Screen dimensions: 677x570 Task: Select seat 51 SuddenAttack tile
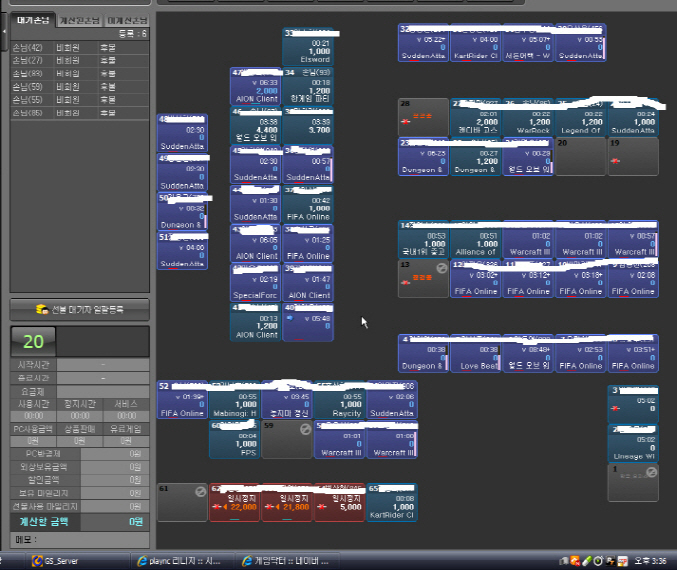pyautogui.click(x=182, y=251)
